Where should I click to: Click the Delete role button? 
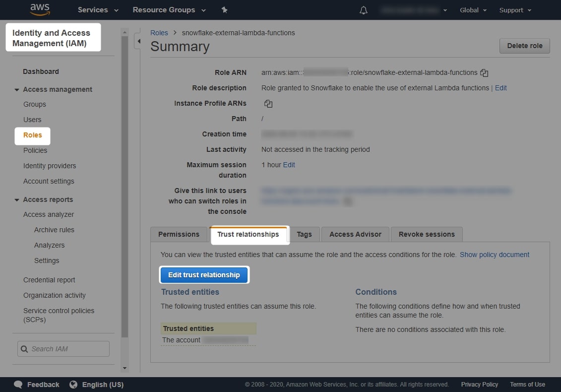(524, 46)
